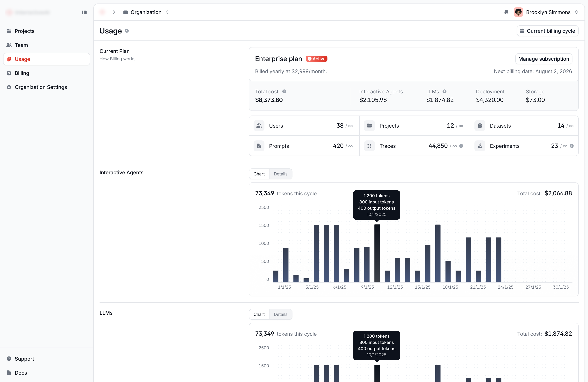Click the breadcrumb chevron arrow

click(114, 12)
